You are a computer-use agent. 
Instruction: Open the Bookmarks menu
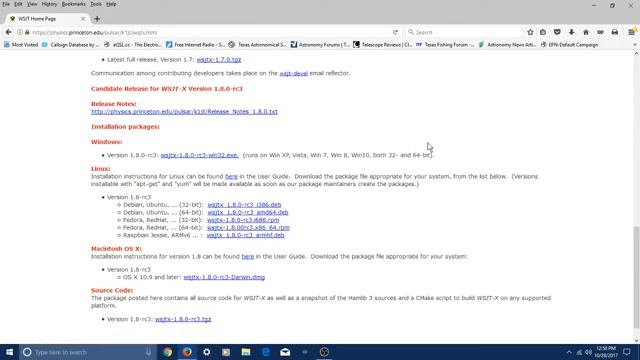click(x=73, y=4)
